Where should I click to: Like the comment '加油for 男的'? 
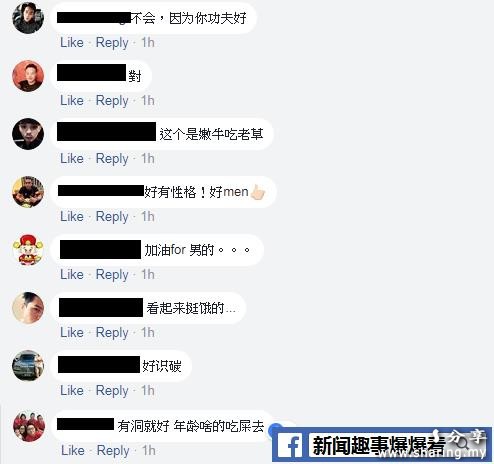[x=72, y=275]
